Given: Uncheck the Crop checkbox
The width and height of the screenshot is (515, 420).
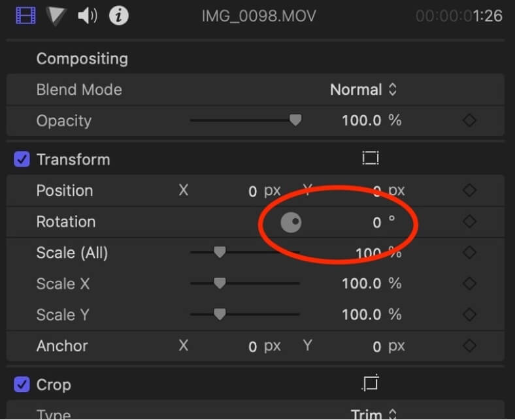Looking at the screenshot, I should click(22, 385).
